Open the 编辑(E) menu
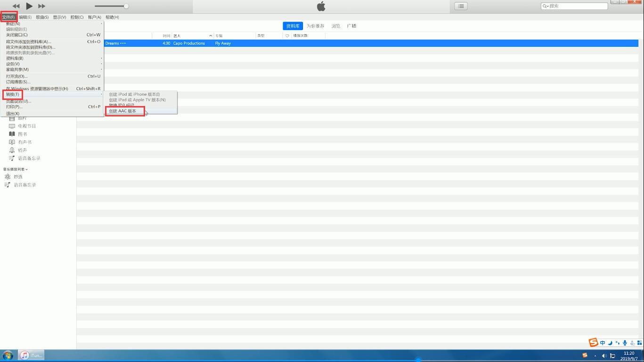 click(x=25, y=17)
